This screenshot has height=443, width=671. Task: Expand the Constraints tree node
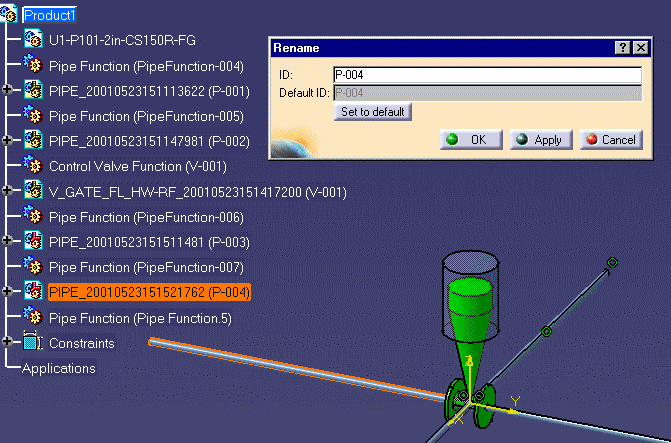(8, 343)
